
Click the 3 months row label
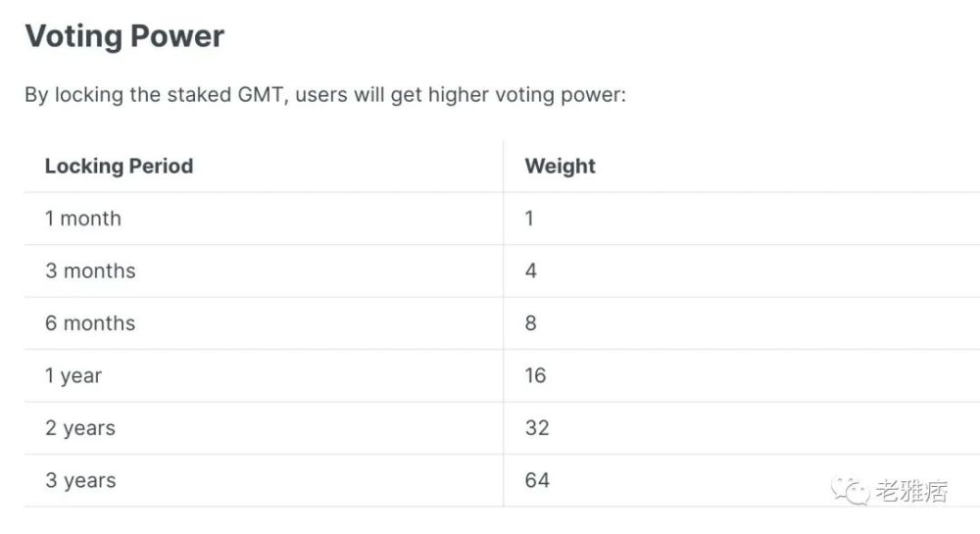tap(90, 271)
